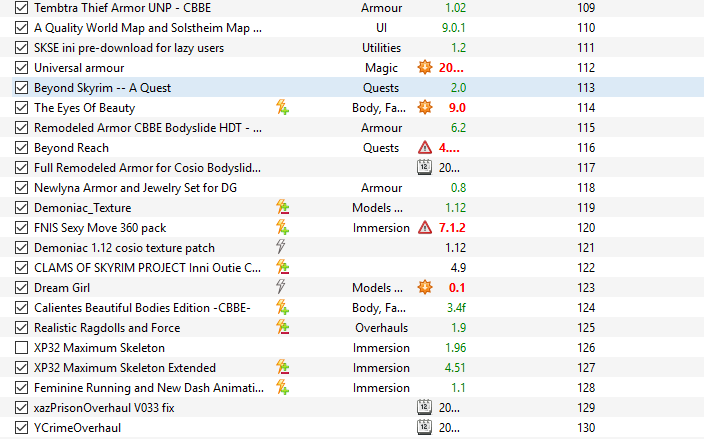Image resolution: width=704 pixels, height=439 pixels.
Task: Select Feminine Running and New Dash Animation name
Action: [149, 387]
